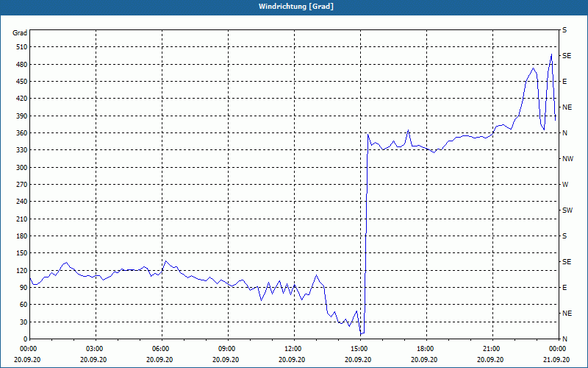This screenshot has width=588, height=368.
Task: Click the y-axis value 360
Action: point(22,133)
